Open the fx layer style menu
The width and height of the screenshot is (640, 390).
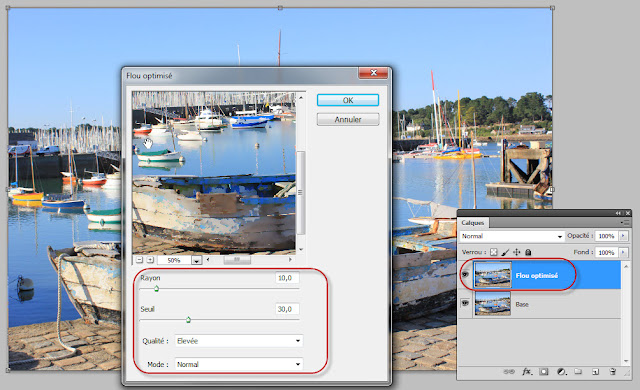tap(527, 372)
